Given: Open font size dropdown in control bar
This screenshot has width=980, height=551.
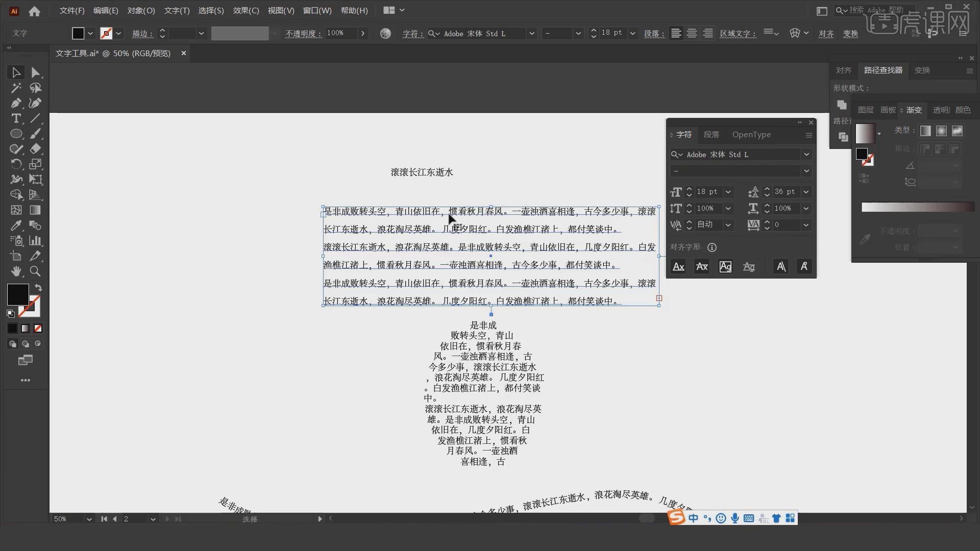Looking at the screenshot, I should point(632,33).
